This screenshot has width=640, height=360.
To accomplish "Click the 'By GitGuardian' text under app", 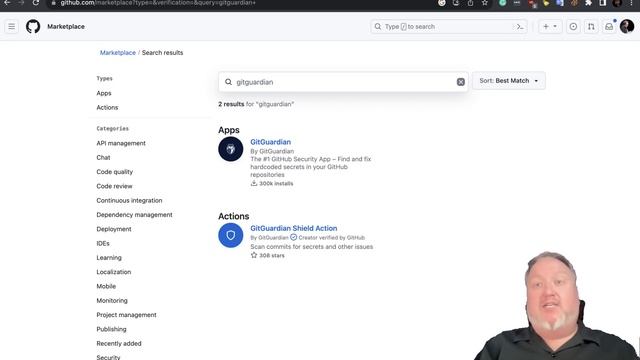I will 272,151.
